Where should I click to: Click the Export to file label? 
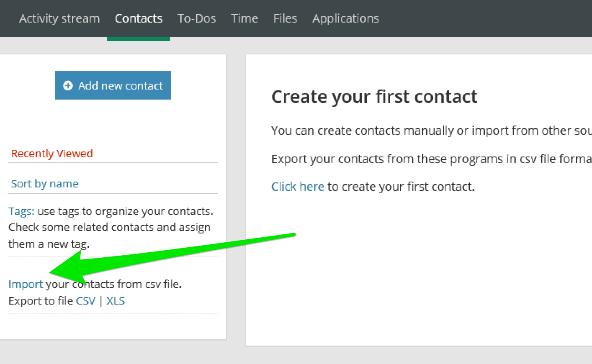[x=41, y=300]
